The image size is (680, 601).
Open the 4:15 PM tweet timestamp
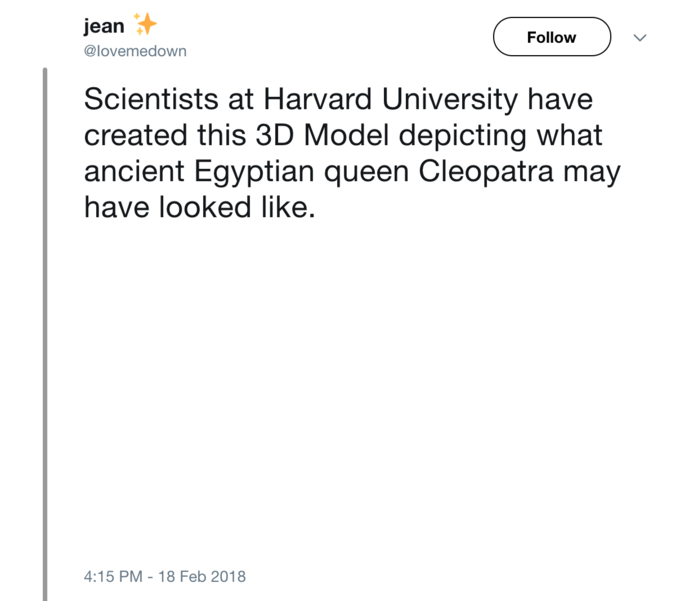click(x=113, y=576)
